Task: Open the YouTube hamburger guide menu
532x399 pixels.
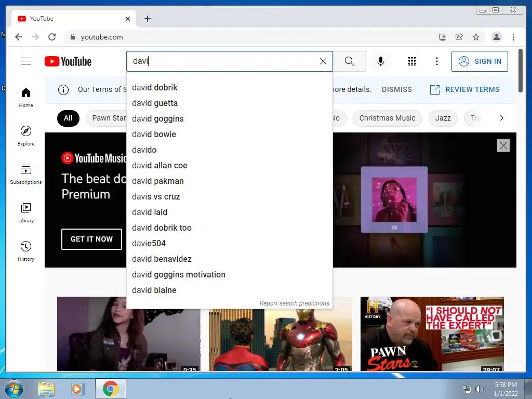Action: tap(26, 61)
